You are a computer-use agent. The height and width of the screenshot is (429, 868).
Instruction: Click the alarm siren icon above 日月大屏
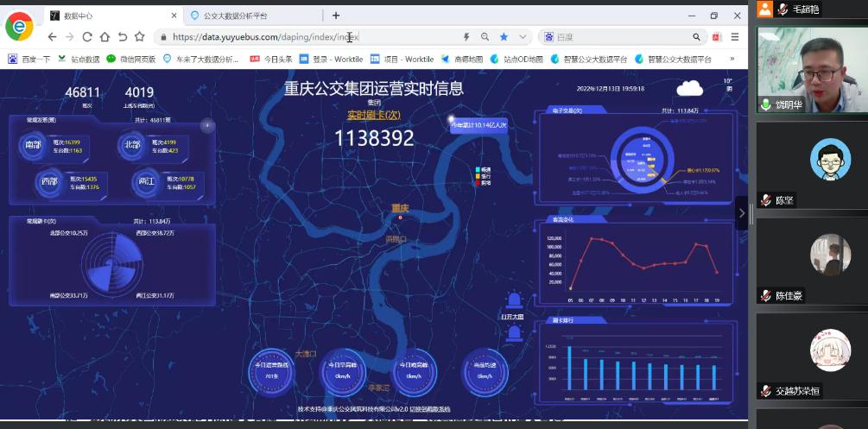pos(515,301)
